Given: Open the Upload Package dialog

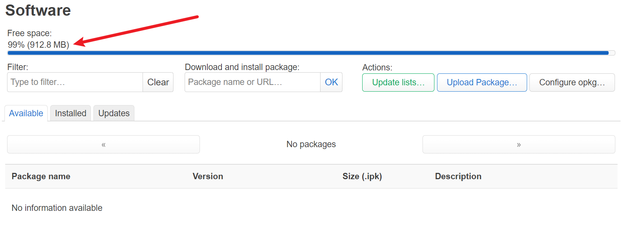Looking at the screenshot, I should (482, 82).
